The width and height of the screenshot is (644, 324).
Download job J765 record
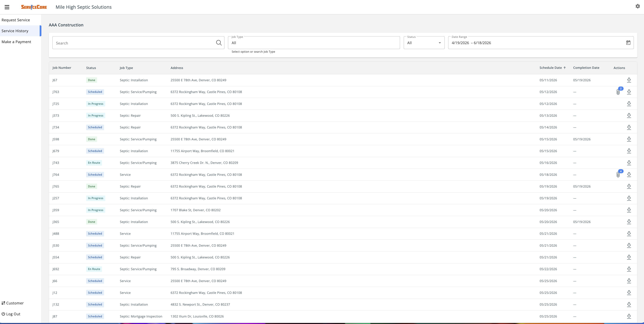point(629,186)
